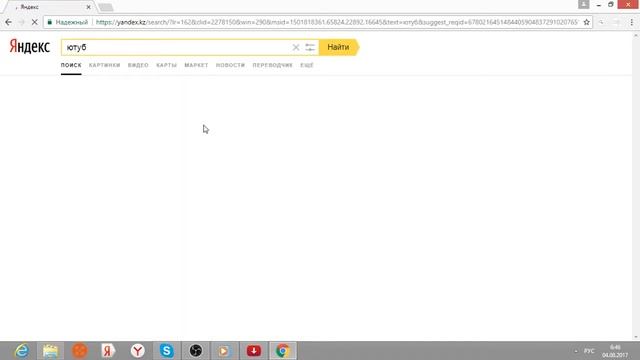Switch to Google Chrome in the taskbar
The width and height of the screenshot is (640, 360).
click(282, 351)
